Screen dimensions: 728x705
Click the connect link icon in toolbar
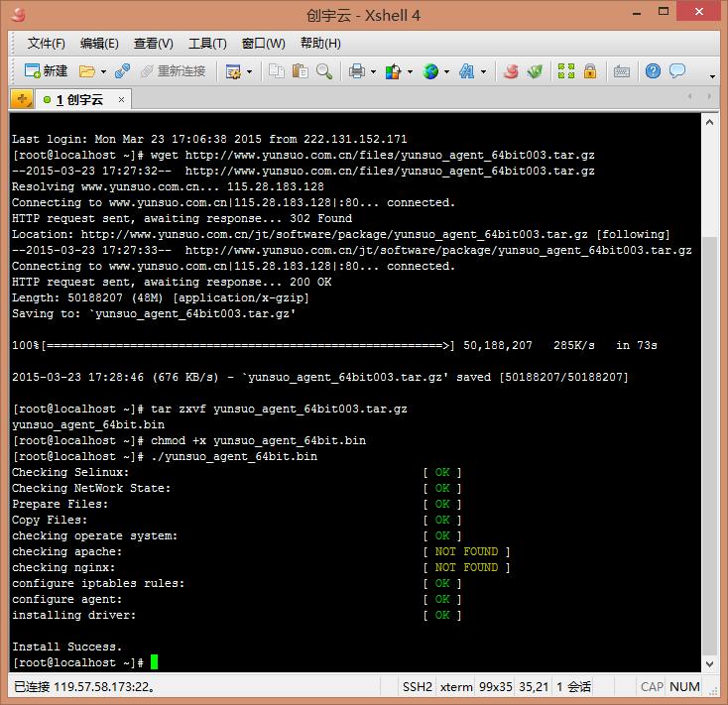click(x=123, y=71)
